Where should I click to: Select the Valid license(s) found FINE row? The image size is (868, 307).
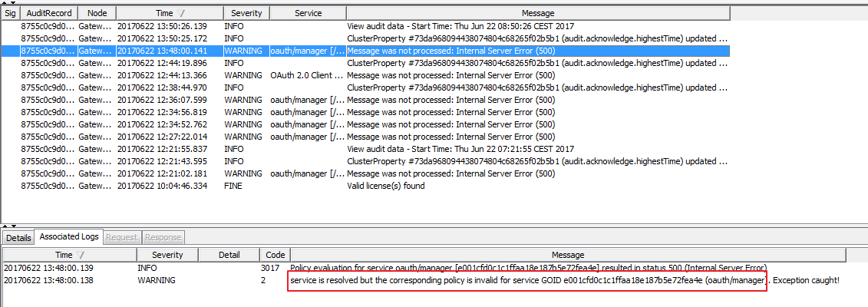[x=365, y=186]
